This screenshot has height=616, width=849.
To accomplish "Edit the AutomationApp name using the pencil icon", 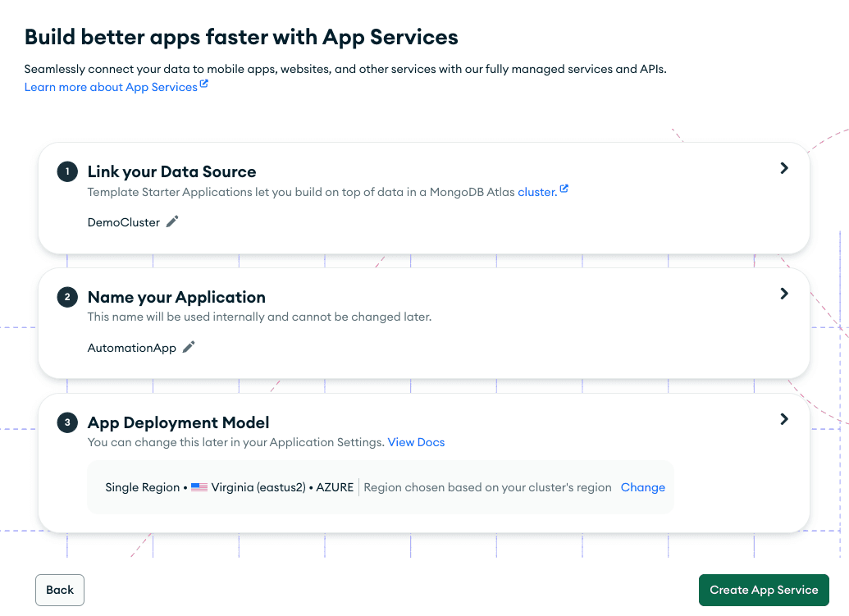I will coord(188,347).
